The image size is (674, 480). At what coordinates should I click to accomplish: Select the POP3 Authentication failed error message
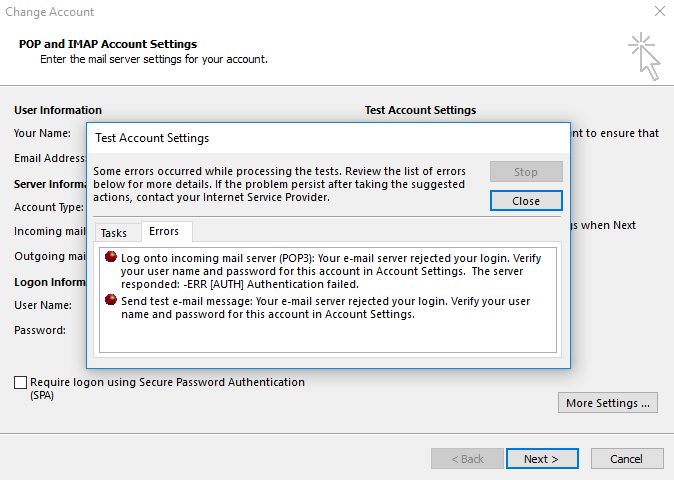[331, 271]
